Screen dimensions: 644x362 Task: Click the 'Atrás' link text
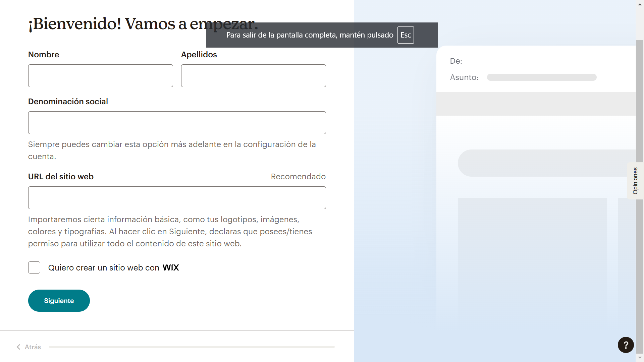[33, 347]
